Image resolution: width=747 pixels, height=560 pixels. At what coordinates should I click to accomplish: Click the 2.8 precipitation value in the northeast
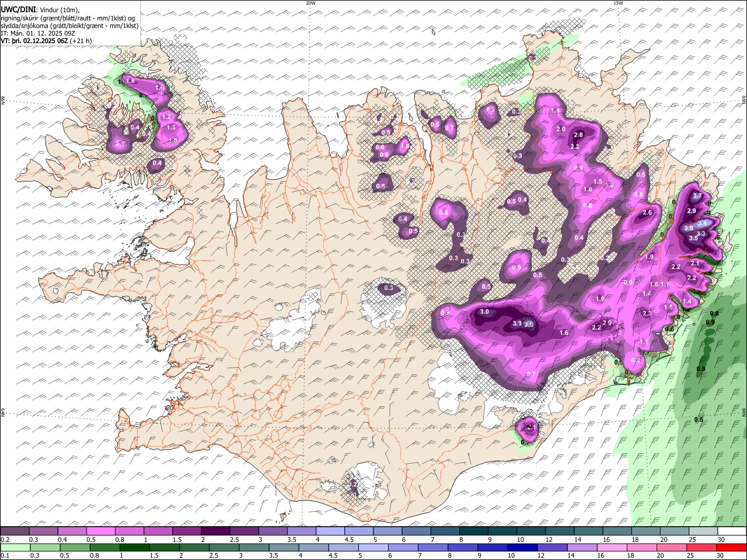coord(578,135)
